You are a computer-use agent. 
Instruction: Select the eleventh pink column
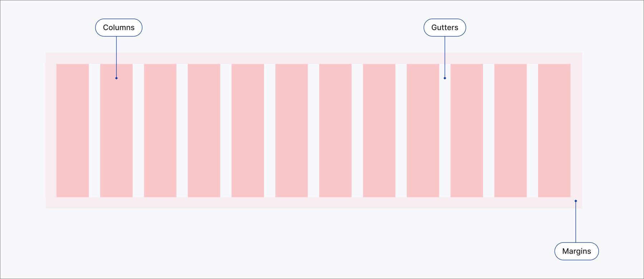[x=511, y=131]
